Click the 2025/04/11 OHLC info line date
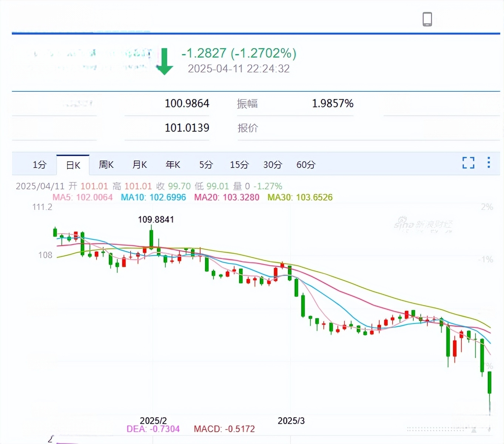This screenshot has height=444, width=504. click(x=40, y=186)
